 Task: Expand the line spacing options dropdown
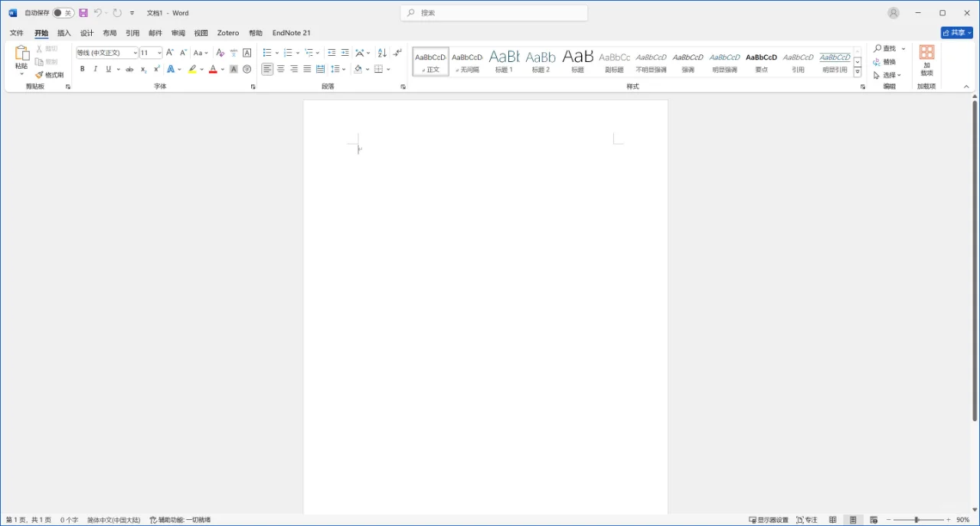click(342, 69)
